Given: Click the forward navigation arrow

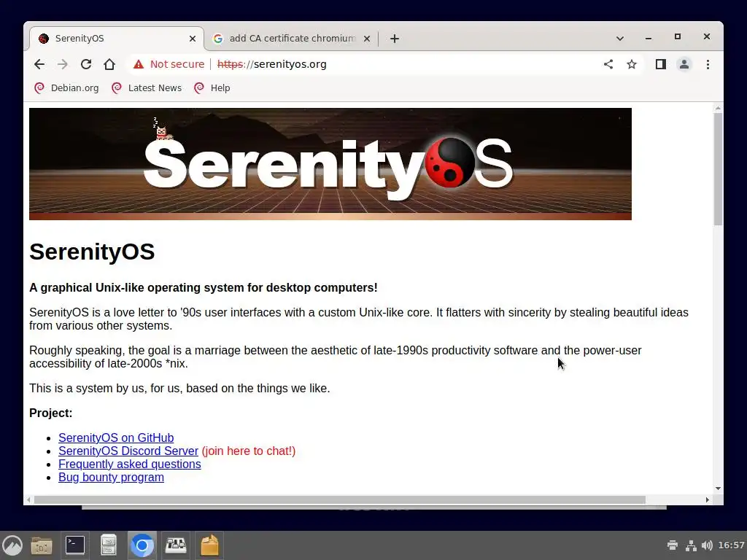Looking at the screenshot, I should [x=63, y=64].
